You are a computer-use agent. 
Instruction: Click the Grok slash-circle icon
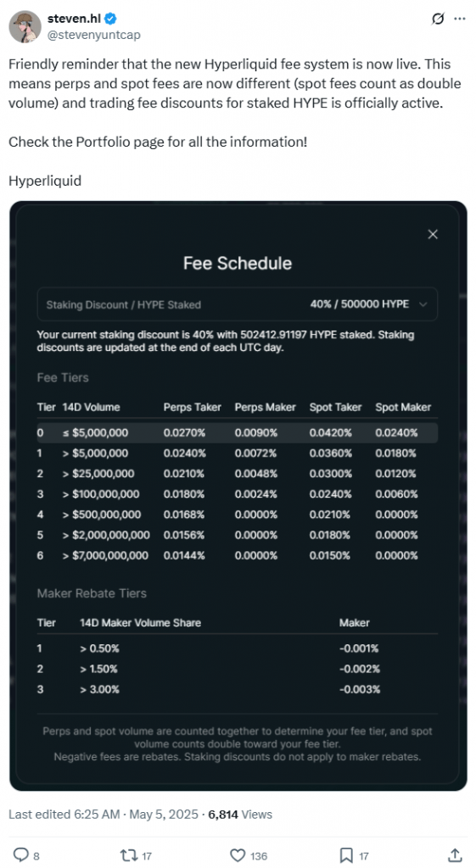pos(438,19)
